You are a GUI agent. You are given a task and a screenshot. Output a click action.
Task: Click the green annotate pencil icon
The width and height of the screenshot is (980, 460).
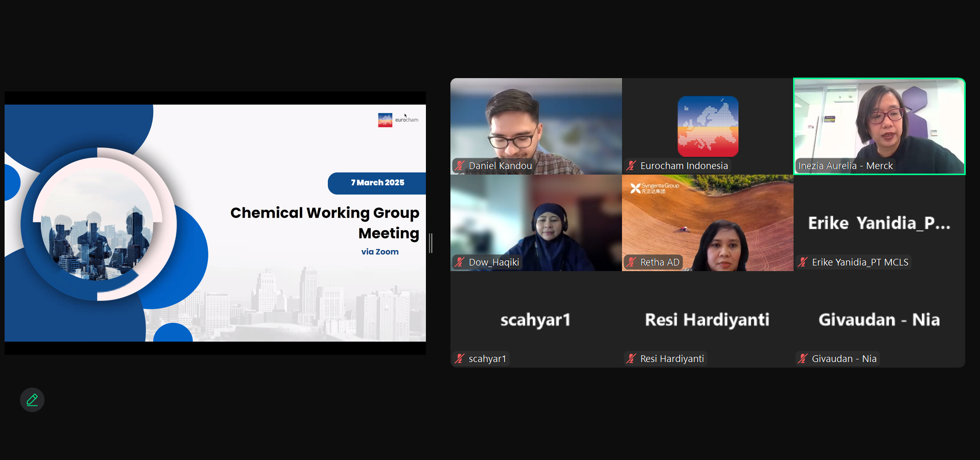coord(32,400)
